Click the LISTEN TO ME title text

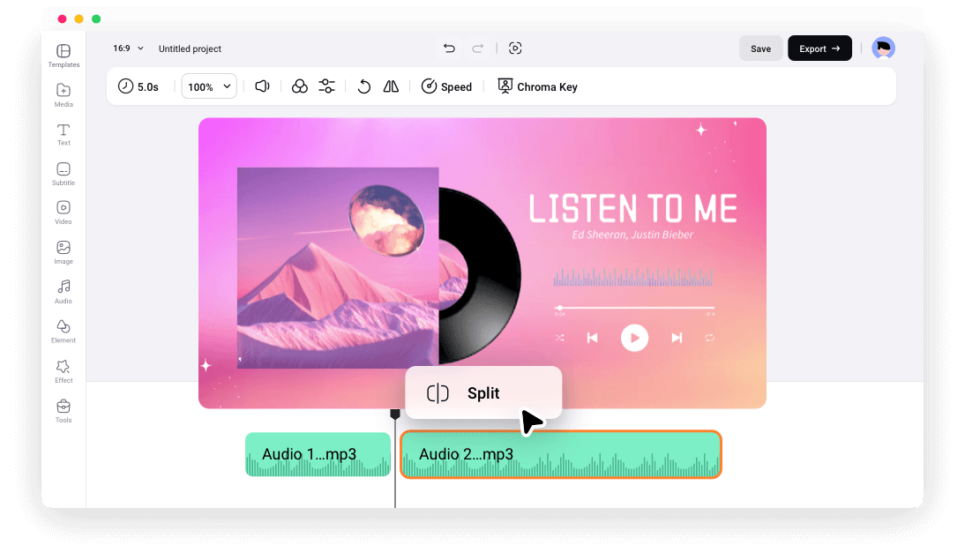tap(632, 209)
